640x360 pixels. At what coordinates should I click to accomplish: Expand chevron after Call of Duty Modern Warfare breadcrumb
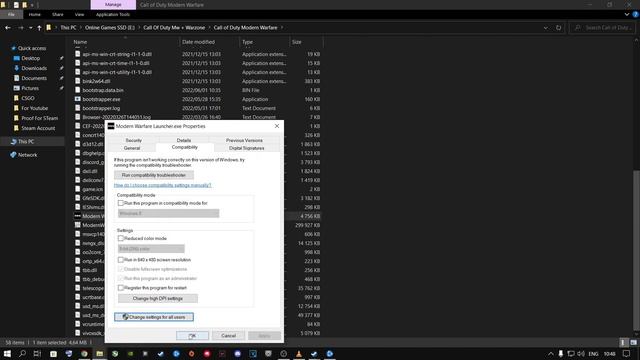(282, 28)
